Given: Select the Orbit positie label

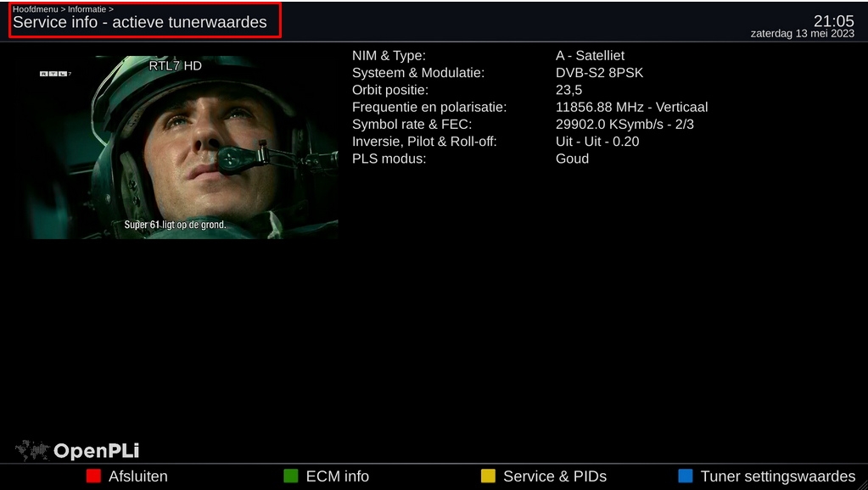Looking at the screenshot, I should (x=390, y=90).
